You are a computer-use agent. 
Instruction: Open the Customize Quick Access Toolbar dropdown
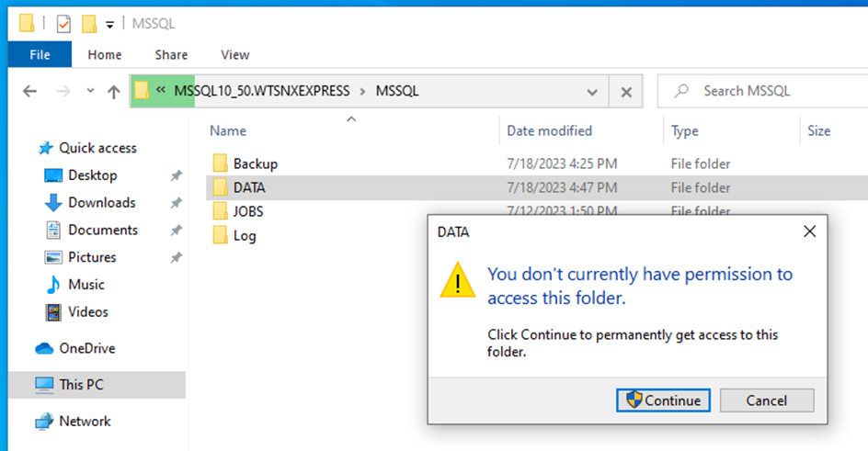click(x=110, y=25)
